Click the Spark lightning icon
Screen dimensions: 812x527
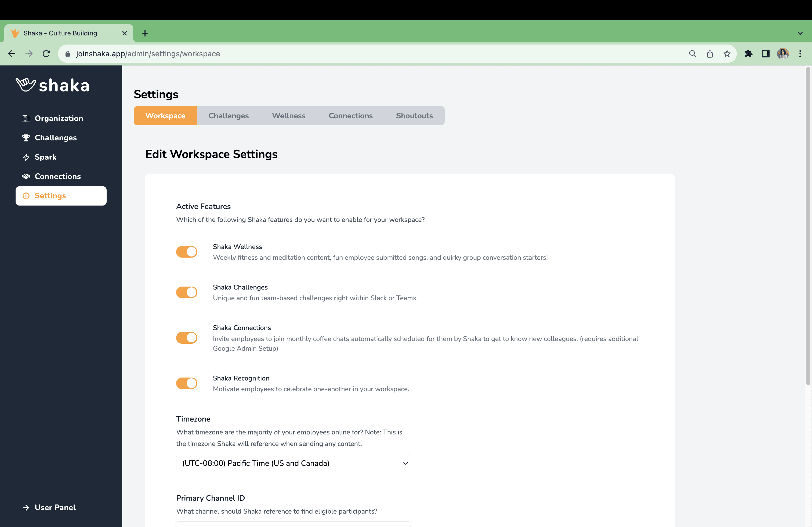26,157
